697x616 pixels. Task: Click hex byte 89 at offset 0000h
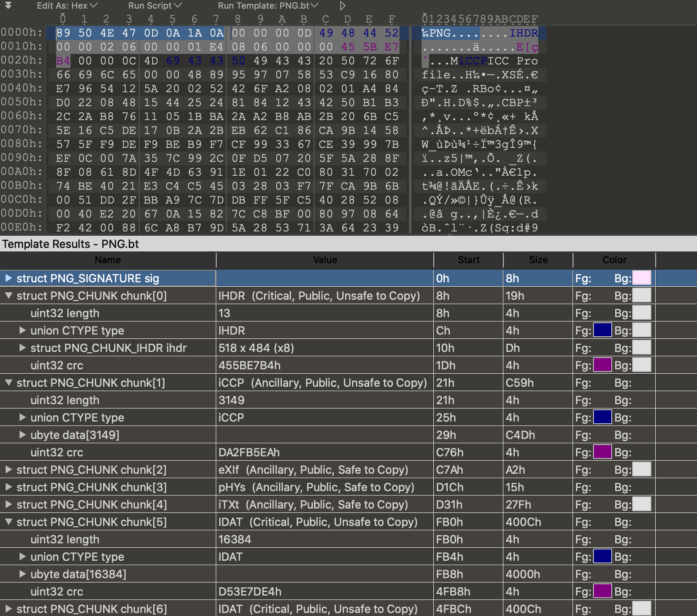[64, 33]
